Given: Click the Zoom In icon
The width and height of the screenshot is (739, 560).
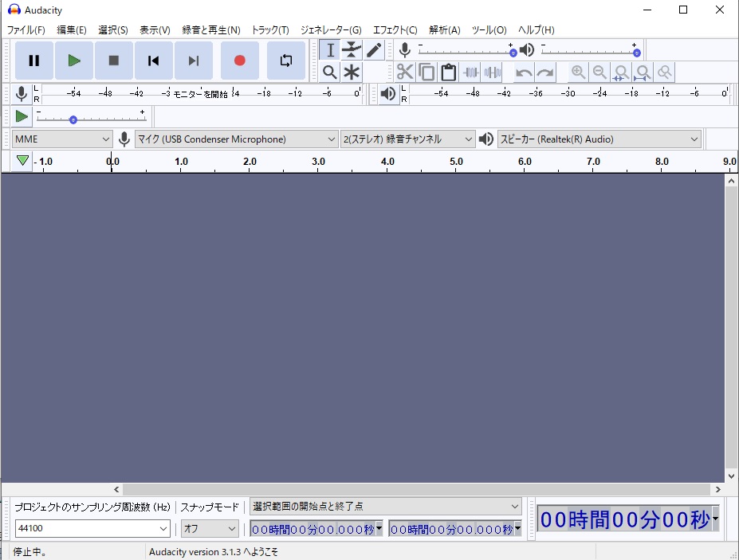Looking at the screenshot, I should [x=578, y=72].
